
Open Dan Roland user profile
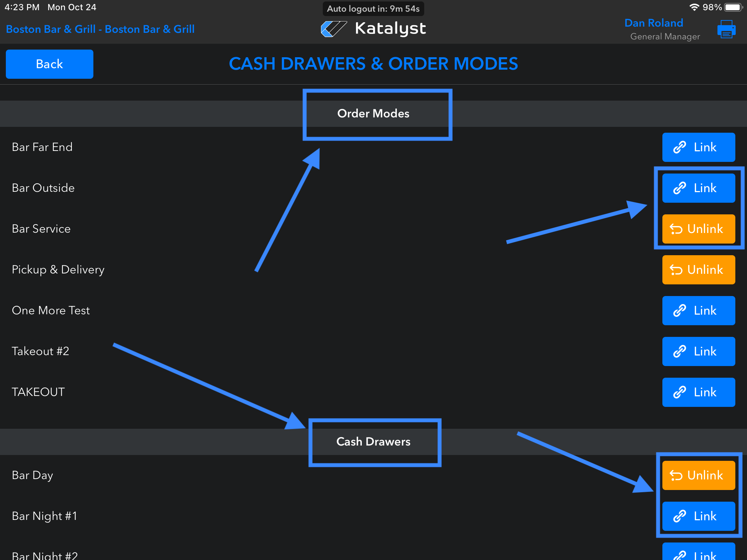click(x=654, y=23)
